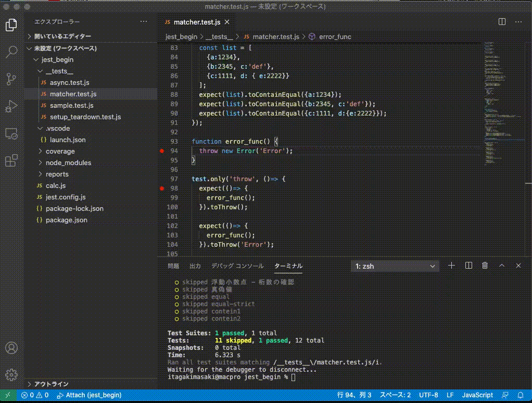Screen dimensions: 532x403
Task: Open the Explorer view in activity bar
Action: point(11,25)
